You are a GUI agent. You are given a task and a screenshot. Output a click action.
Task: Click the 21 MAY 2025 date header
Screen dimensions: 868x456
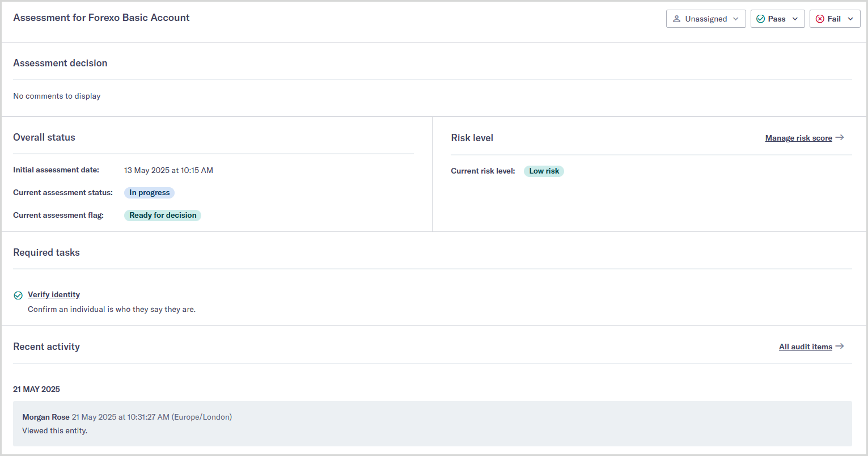[36, 389]
